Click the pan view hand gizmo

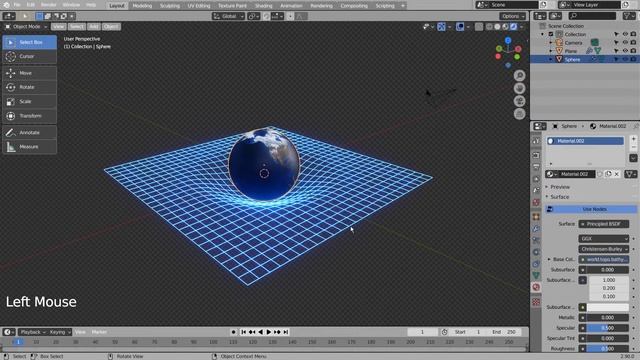(519, 89)
